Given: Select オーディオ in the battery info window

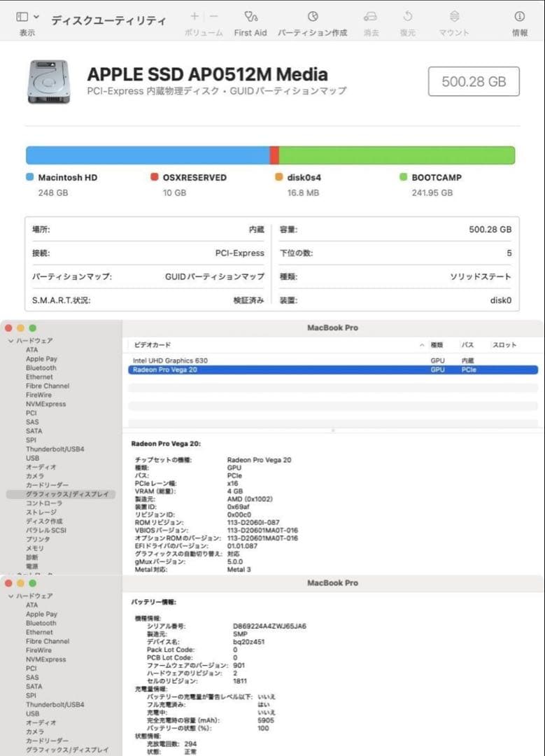Looking at the screenshot, I should tap(41, 722).
